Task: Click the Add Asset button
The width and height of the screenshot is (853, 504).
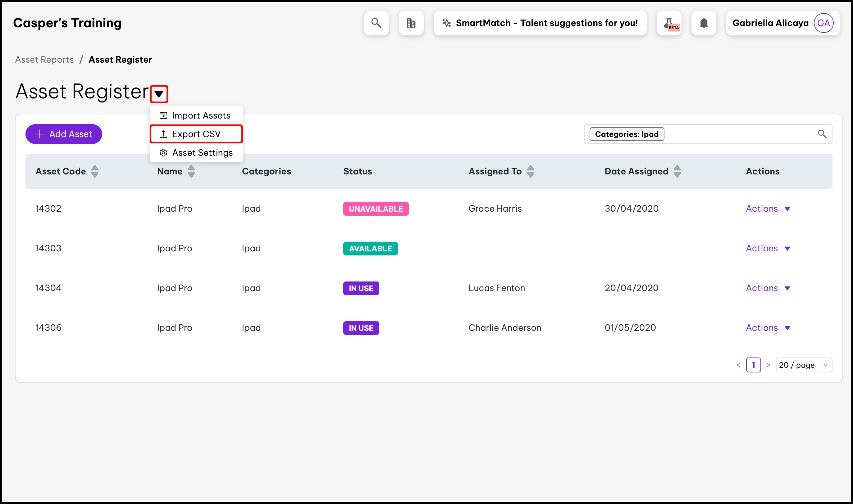Action: (64, 134)
